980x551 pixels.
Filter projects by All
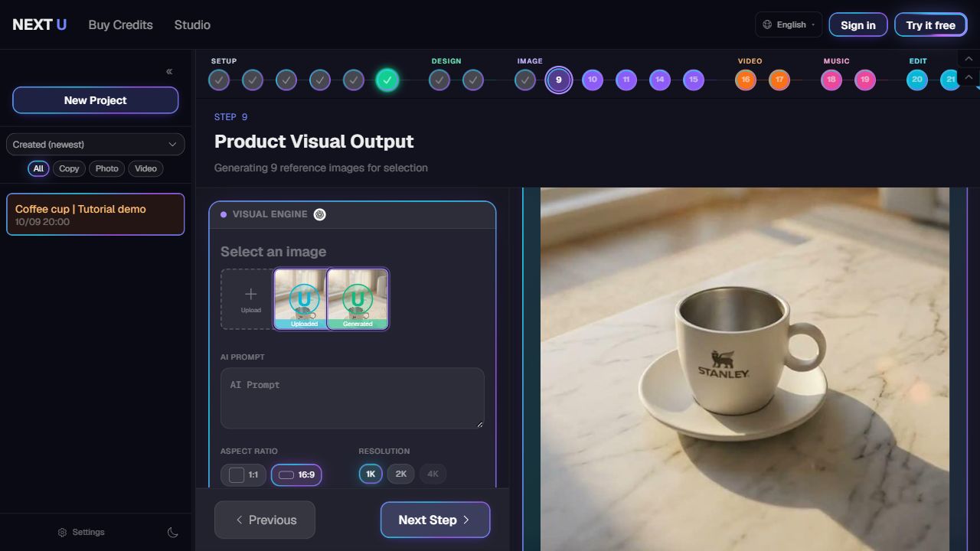38,168
